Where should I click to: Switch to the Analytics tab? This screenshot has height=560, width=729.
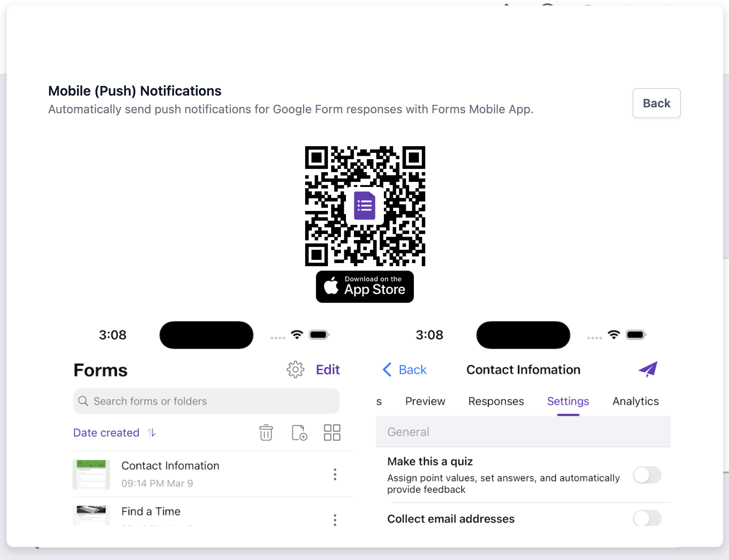click(635, 401)
